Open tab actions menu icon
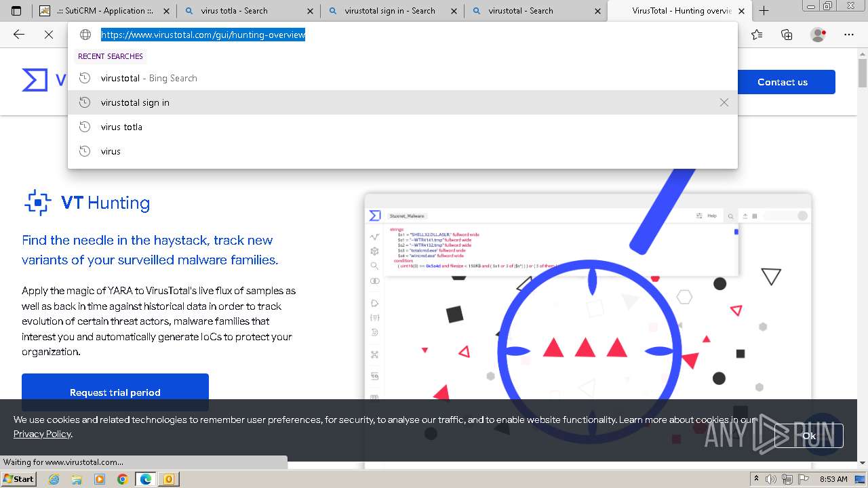 tap(16, 11)
